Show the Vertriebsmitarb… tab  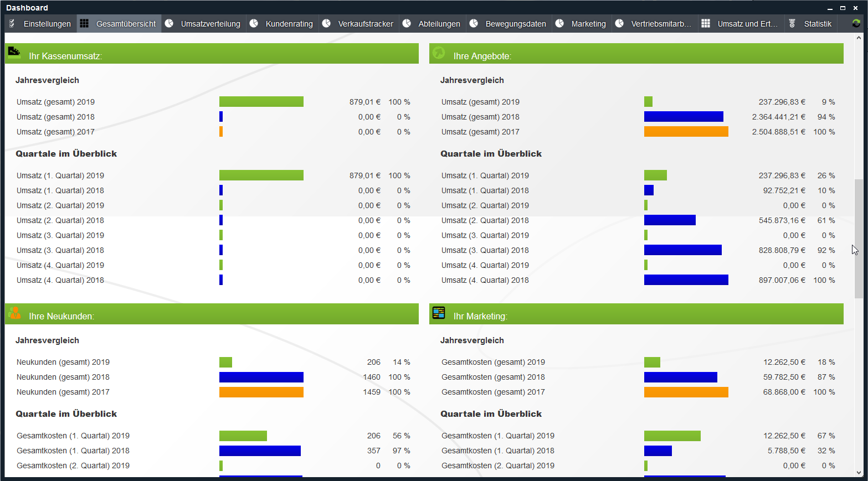click(655, 24)
